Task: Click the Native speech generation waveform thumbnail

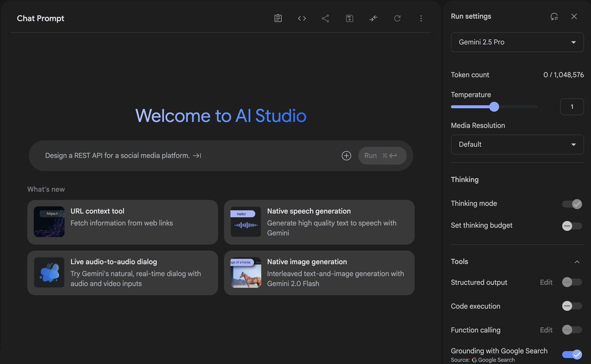Action: pyautogui.click(x=246, y=222)
